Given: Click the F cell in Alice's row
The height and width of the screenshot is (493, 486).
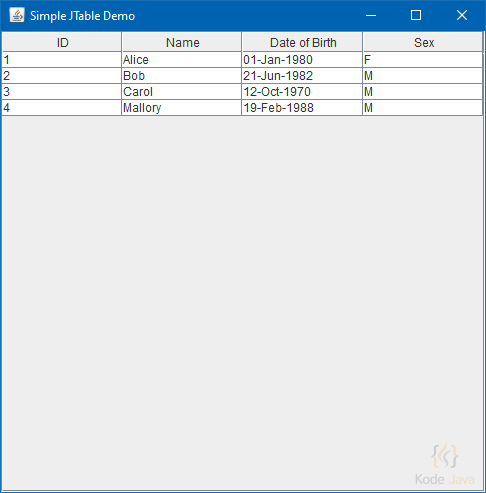Looking at the screenshot, I should 423,60.
